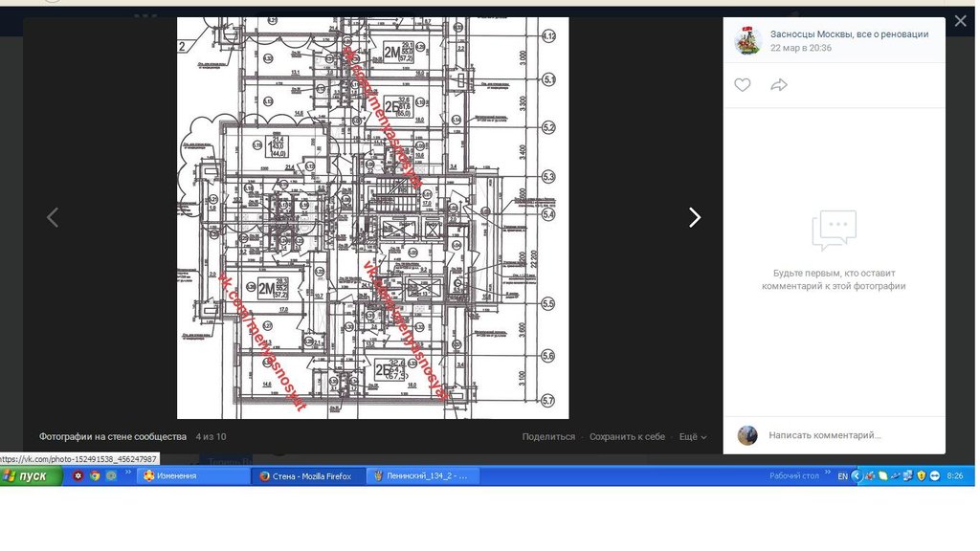Open Фотографии на стене сообщества album
This screenshot has height=551, width=980.
(112, 436)
